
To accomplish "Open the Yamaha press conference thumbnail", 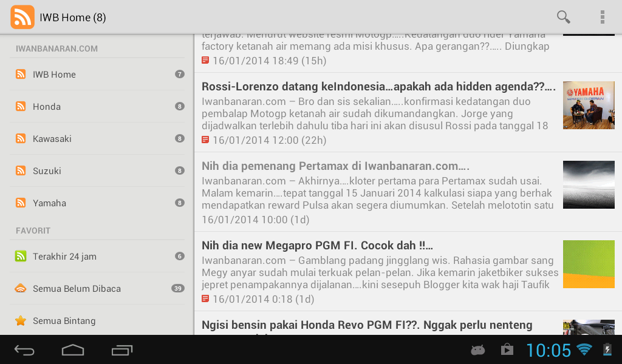I will point(589,105).
